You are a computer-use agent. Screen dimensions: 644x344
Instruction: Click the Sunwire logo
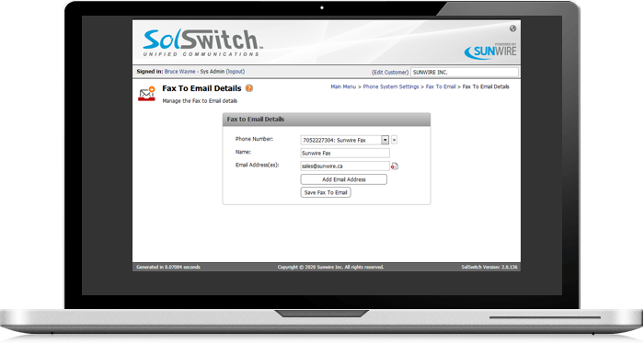[490, 52]
